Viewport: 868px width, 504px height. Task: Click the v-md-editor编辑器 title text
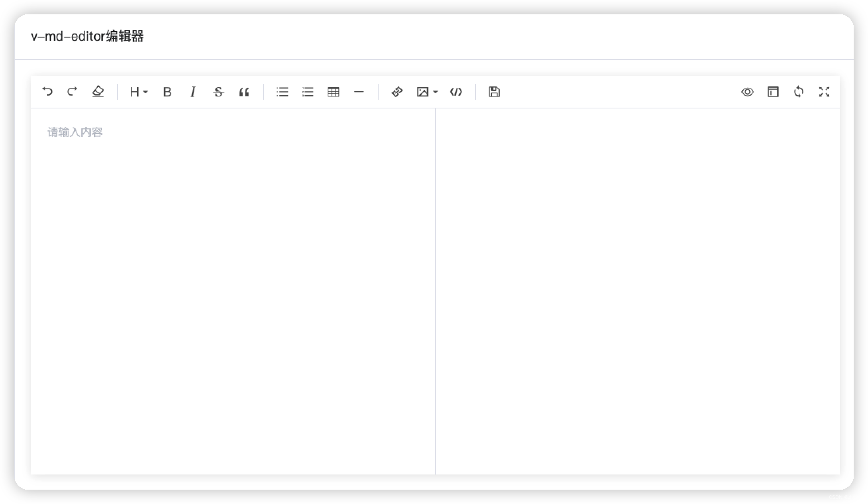coord(87,36)
